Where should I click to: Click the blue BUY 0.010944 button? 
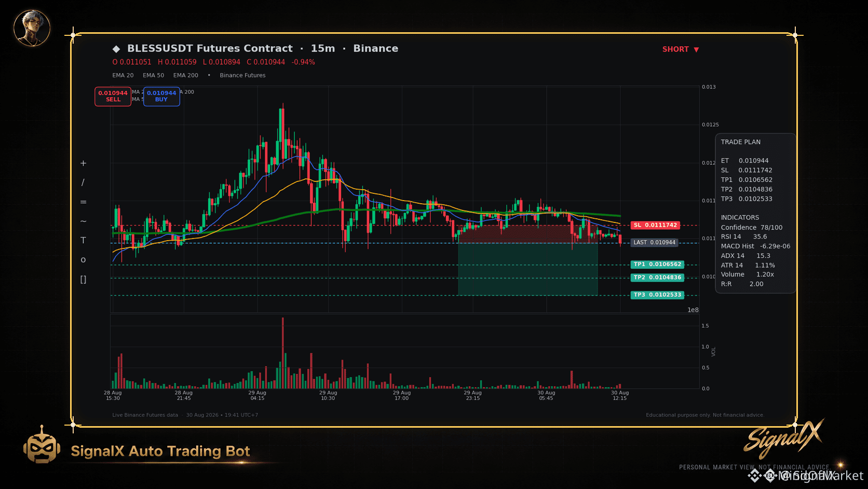pos(161,96)
